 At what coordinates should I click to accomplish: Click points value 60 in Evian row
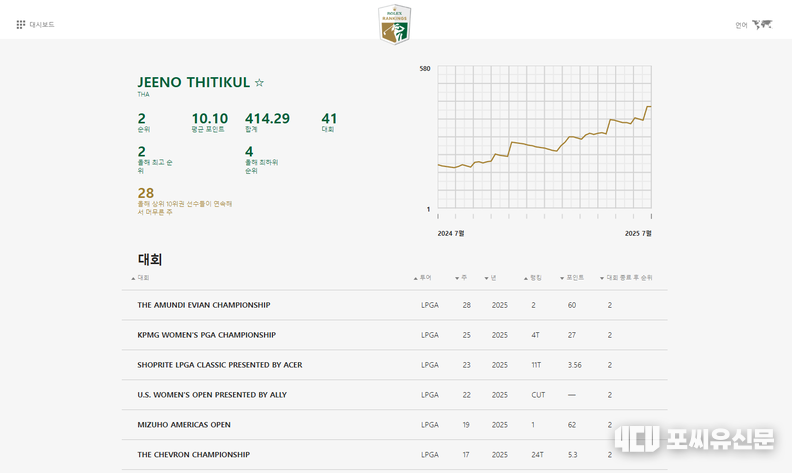coord(572,305)
